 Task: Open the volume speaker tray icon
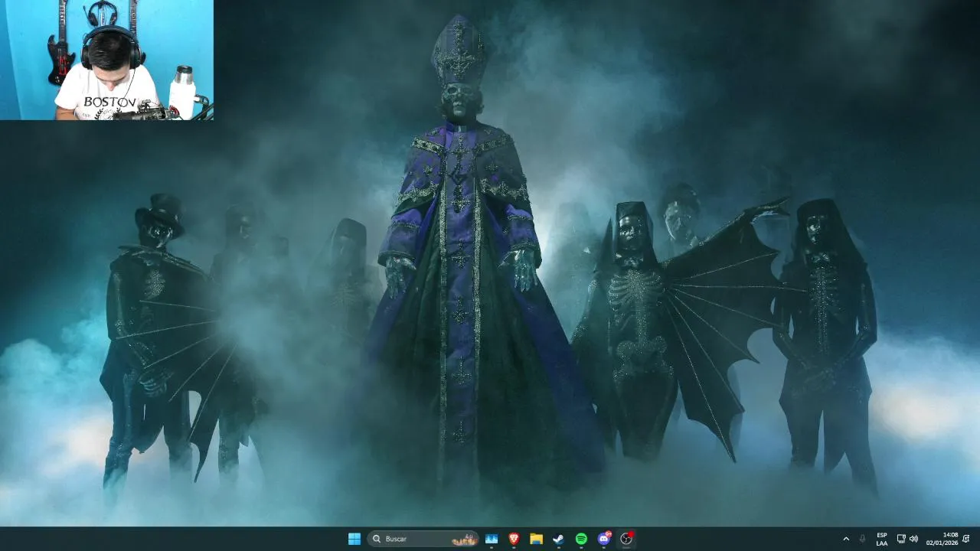[913, 539]
